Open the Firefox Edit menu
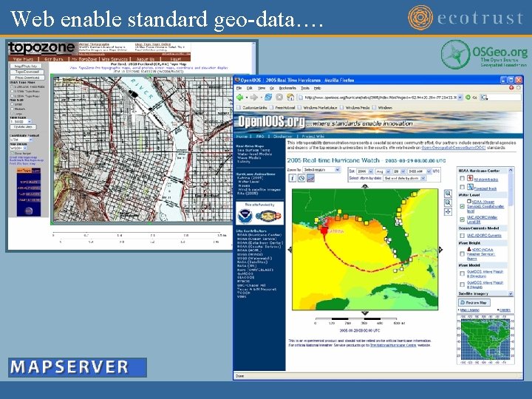 click(x=250, y=88)
